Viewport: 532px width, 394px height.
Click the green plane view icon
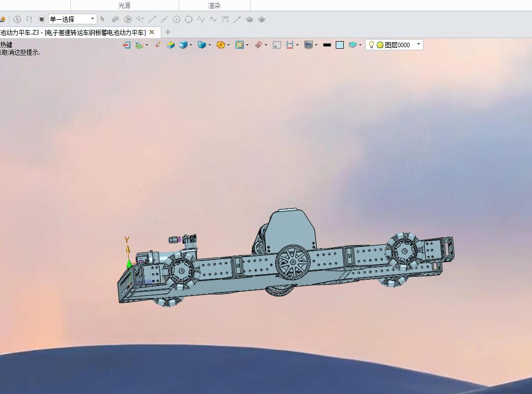(x=139, y=45)
